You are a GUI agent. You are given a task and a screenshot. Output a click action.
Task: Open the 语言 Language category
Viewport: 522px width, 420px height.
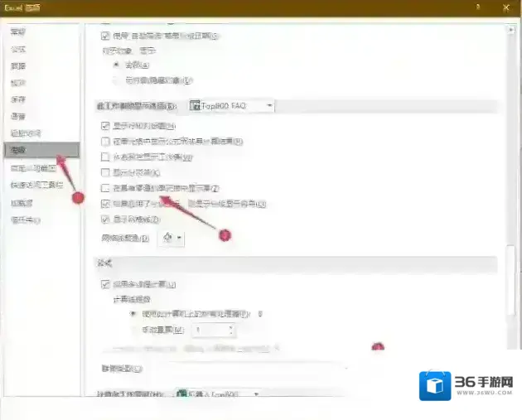18,116
